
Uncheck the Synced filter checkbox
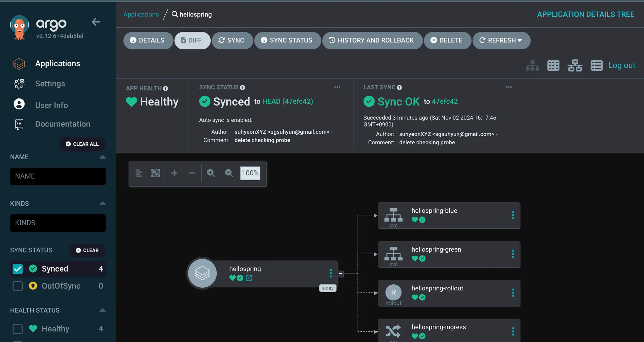[x=18, y=269]
